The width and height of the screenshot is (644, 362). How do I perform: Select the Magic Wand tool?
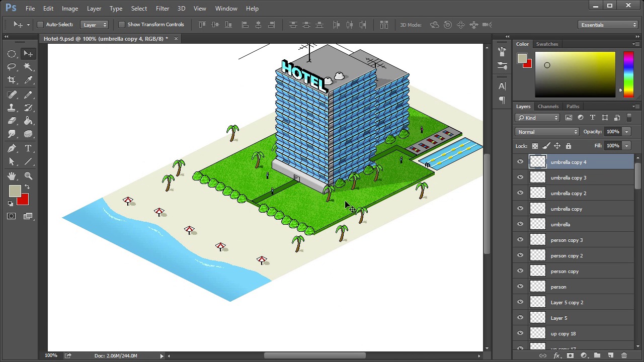[x=28, y=67]
